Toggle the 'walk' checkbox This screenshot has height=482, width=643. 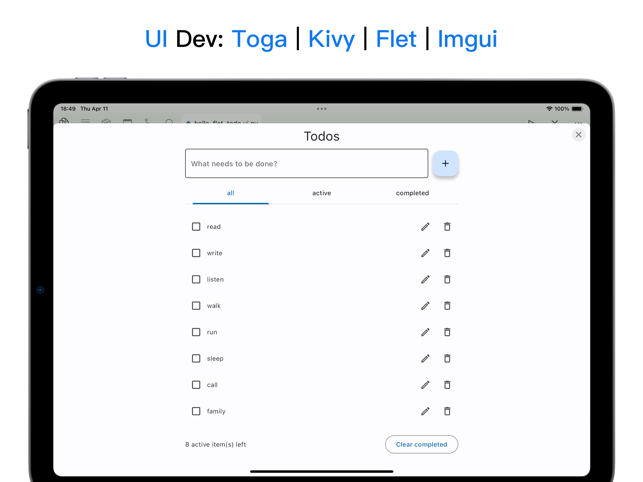[196, 306]
